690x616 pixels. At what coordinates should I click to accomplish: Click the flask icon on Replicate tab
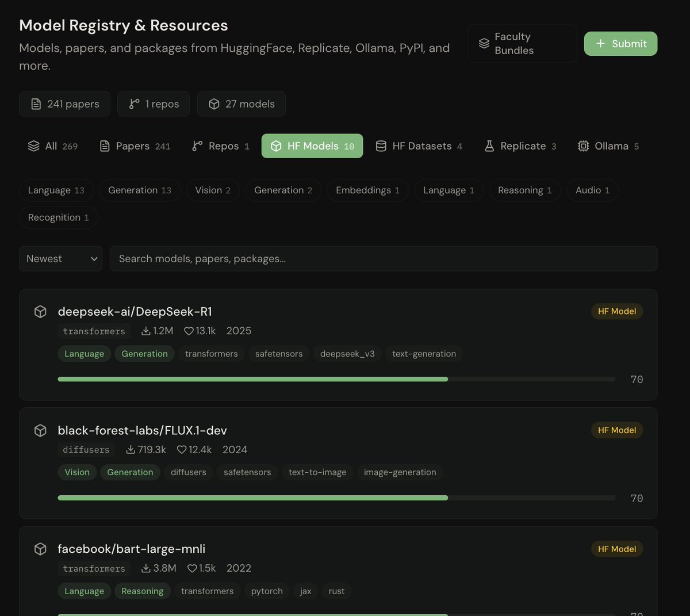(x=489, y=146)
